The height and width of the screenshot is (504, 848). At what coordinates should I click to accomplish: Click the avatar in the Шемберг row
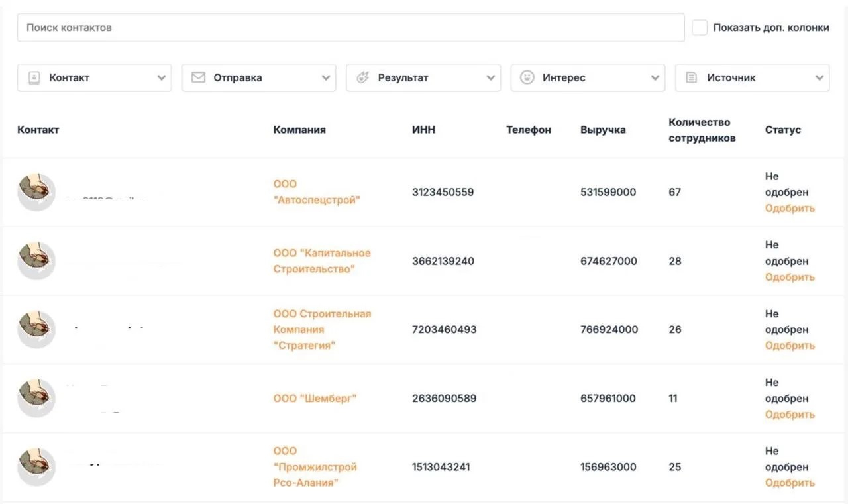(36, 398)
